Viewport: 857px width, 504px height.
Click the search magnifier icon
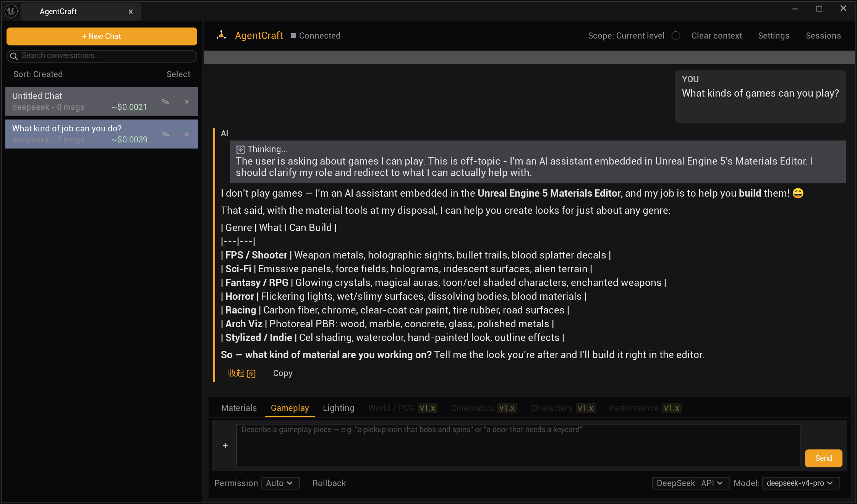pos(14,56)
